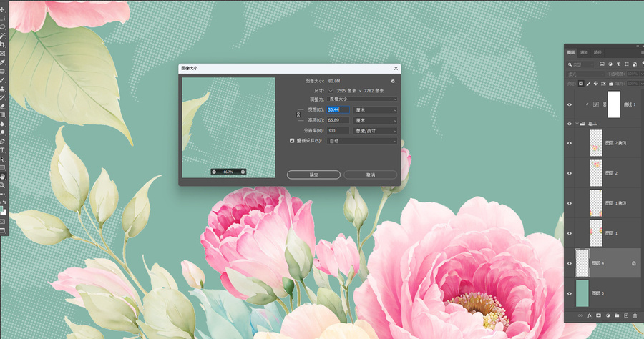Filter layers by type layers
Image resolution: width=644 pixels, height=339 pixels.
click(618, 64)
